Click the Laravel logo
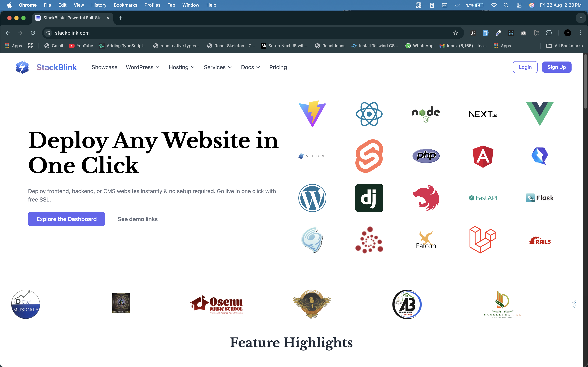This screenshot has height=367, width=588. [x=482, y=240]
